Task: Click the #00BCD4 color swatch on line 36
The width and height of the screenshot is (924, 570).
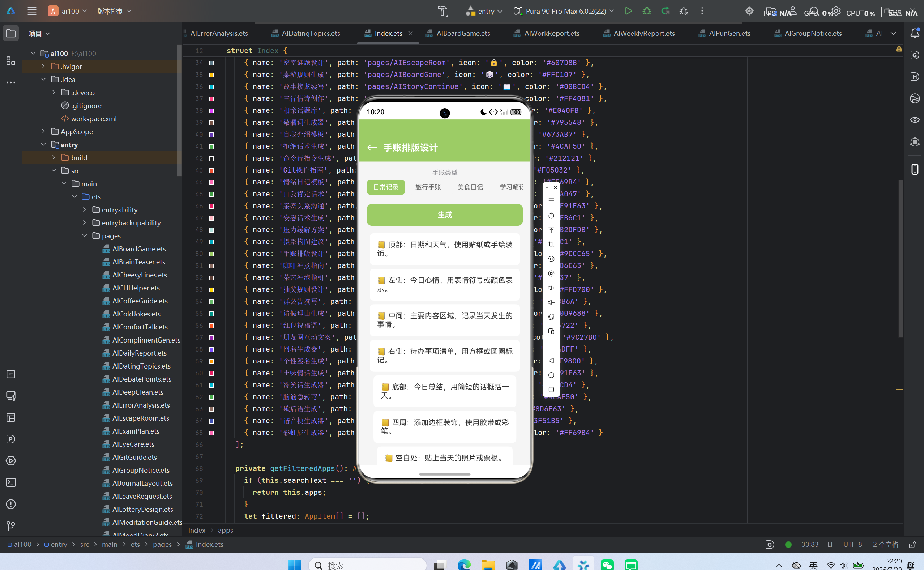Action: 212,87
